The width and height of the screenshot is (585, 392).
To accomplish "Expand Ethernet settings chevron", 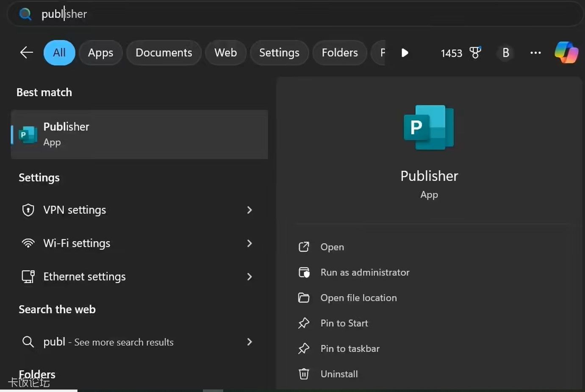I will (x=250, y=277).
